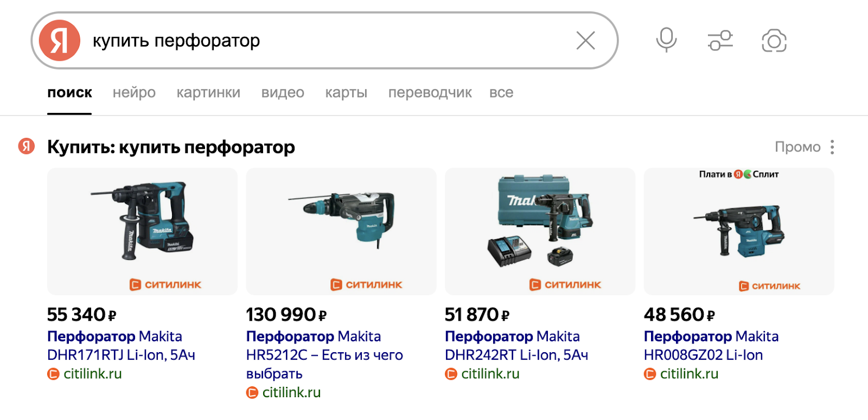This screenshot has height=420, width=868.
Task: Click the small Yandex icon beside Купить heading
Action: (26, 146)
